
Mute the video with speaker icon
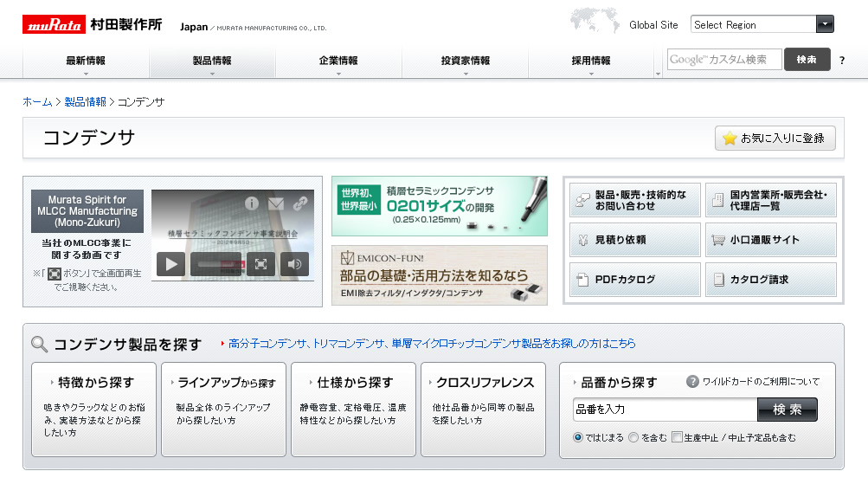[x=295, y=264]
